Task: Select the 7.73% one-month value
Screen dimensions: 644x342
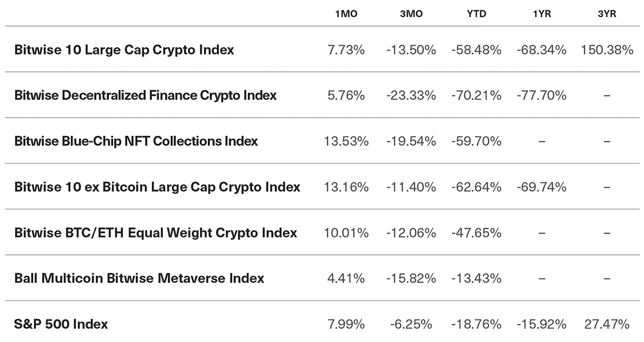Action: (346, 50)
